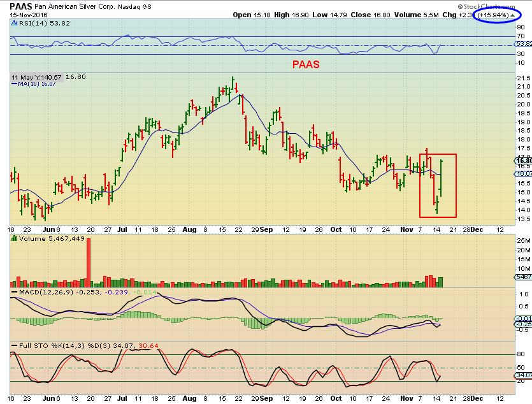
Task: Click the 'Oct' label on the price chart date axis
Action: tap(336, 229)
